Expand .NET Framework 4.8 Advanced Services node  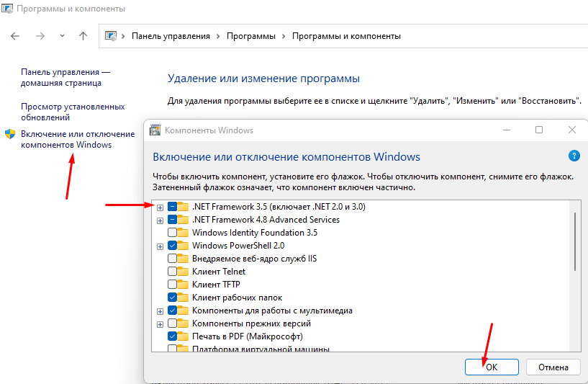click(x=160, y=220)
